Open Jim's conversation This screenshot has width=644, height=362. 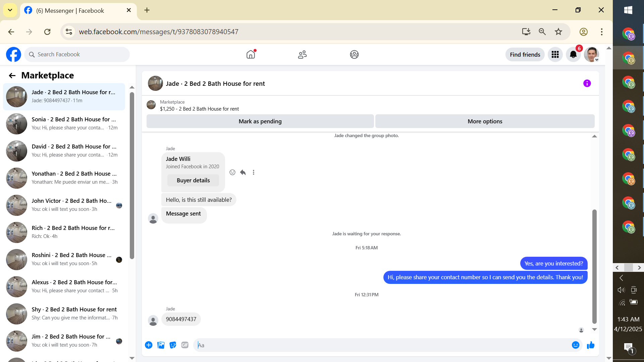coord(64,341)
